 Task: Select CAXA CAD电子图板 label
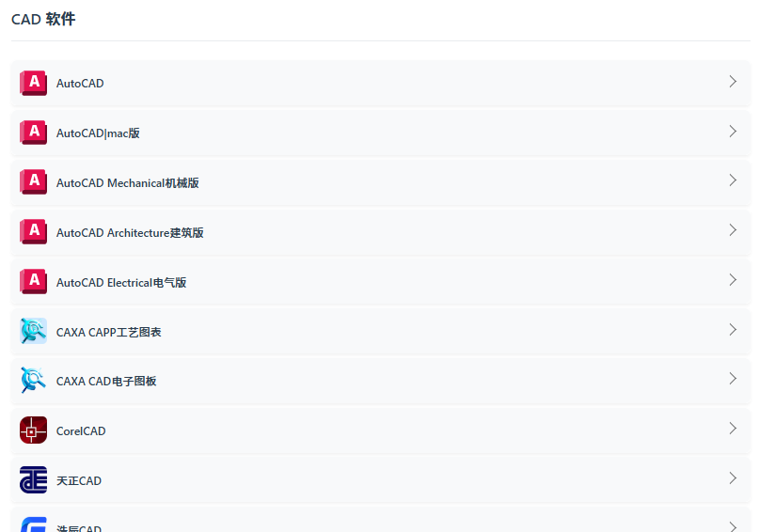pyautogui.click(x=106, y=382)
